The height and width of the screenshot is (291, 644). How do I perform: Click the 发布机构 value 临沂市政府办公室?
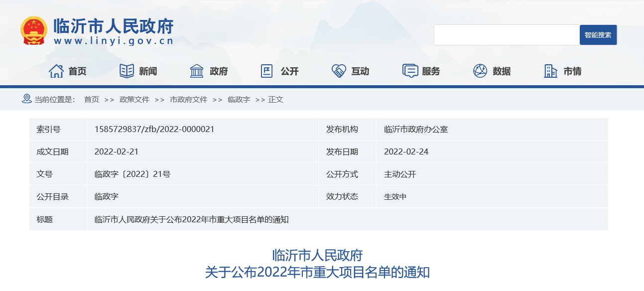pyautogui.click(x=416, y=129)
